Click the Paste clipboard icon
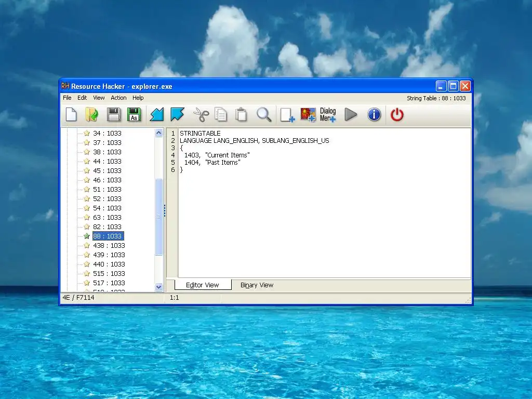The image size is (532, 399). click(x=241, y=114)
